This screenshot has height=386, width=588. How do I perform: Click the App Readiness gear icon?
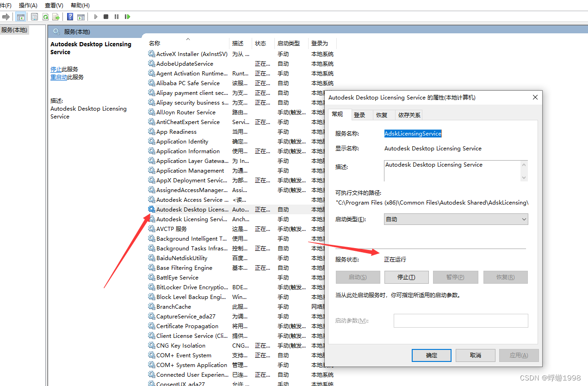pyautogui.click(x=152, y=131)
